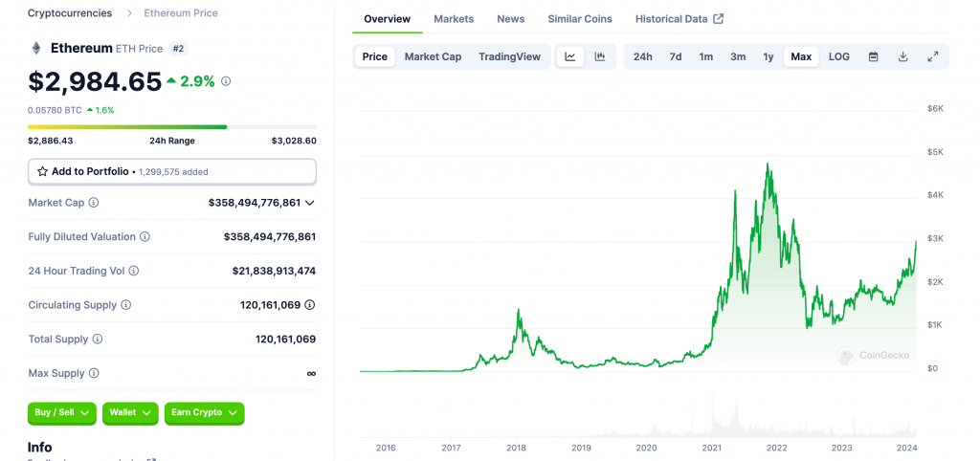This screenshot has height=461, width=980.
Task: Click the $3K label on price axis
Action: click(x=935, y=238)
